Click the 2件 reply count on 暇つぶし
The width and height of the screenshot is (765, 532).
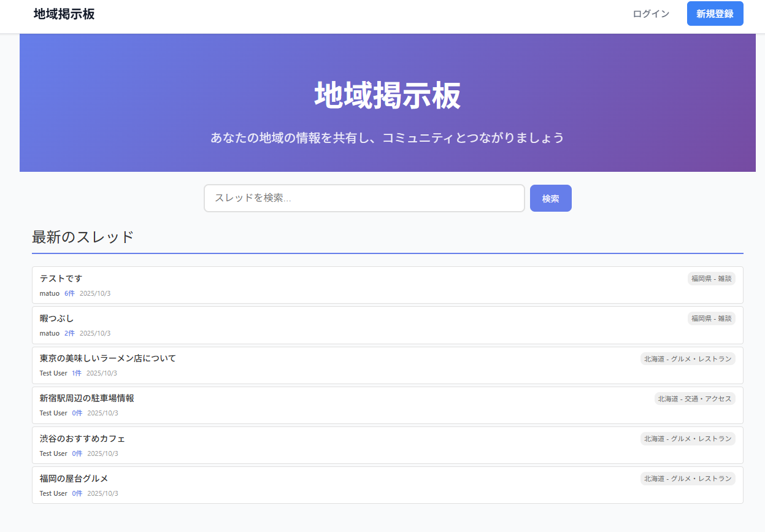pos(69,333)
